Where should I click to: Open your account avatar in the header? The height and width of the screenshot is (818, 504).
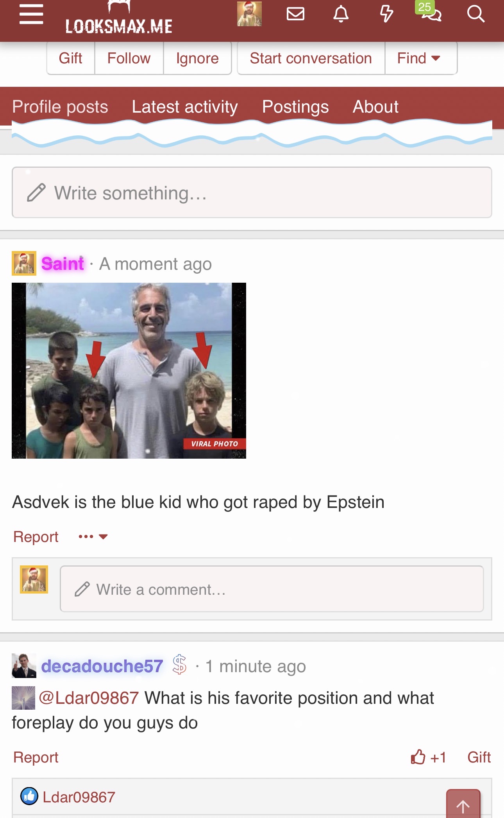[x=249, y=14]
